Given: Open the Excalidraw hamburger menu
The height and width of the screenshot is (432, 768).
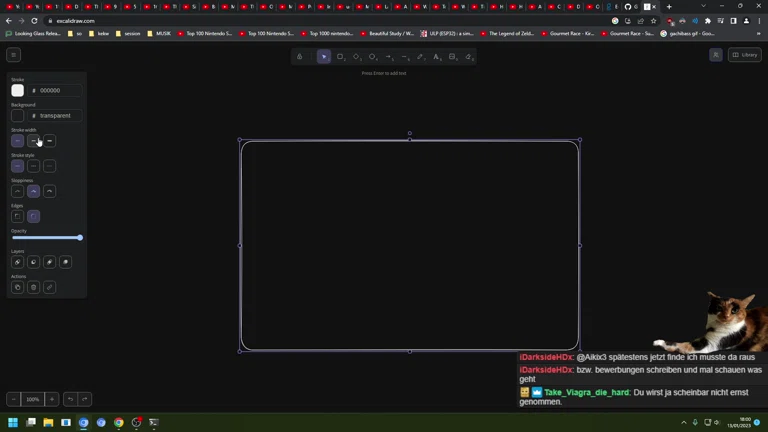Looking at the screenshot, I should (x=14, y=55).
